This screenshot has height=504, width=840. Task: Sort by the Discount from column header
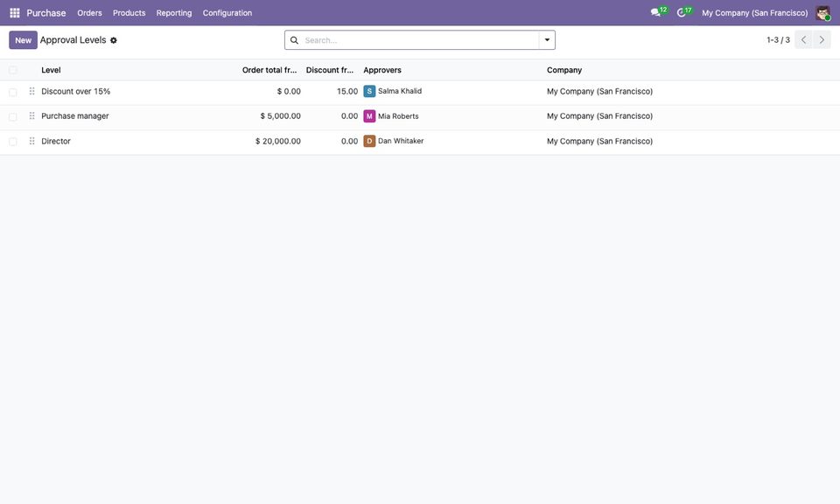click(330, 70)
